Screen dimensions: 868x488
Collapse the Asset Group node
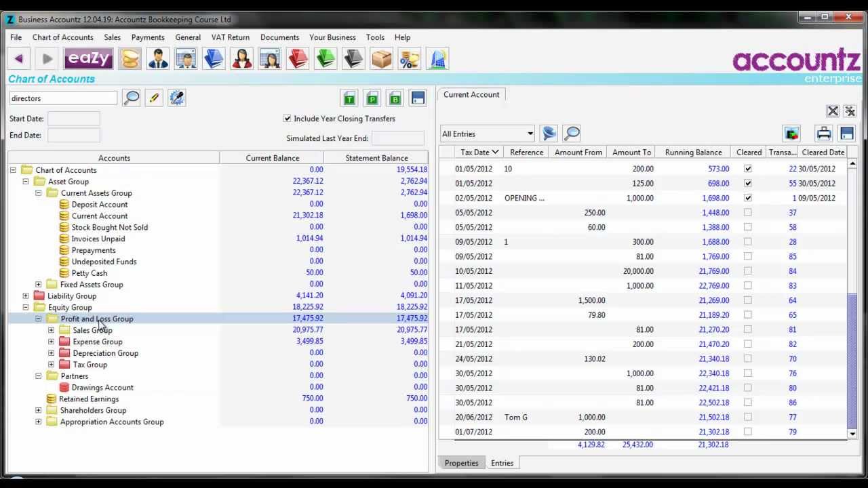pyautogui.click(x=26, y=182)
